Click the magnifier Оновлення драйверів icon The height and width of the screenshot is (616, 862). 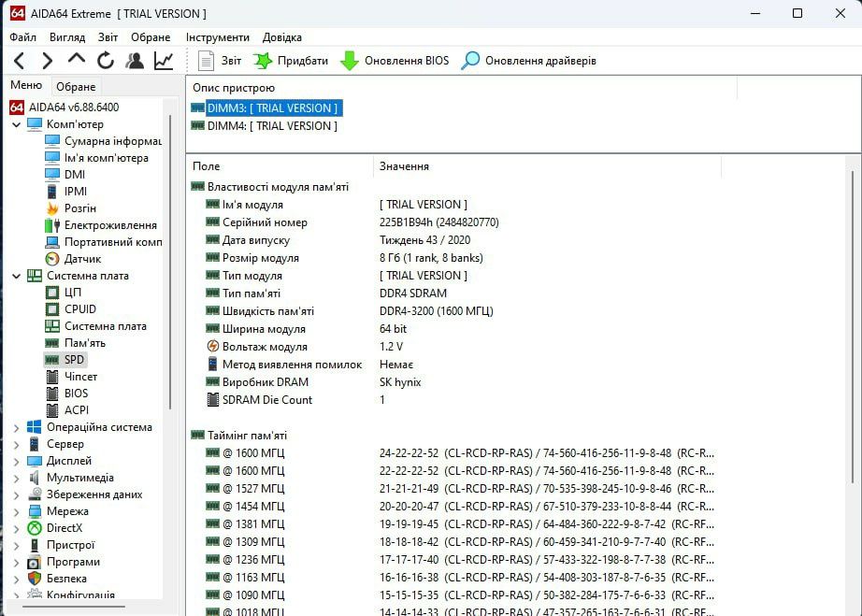[x=470, y=61]
